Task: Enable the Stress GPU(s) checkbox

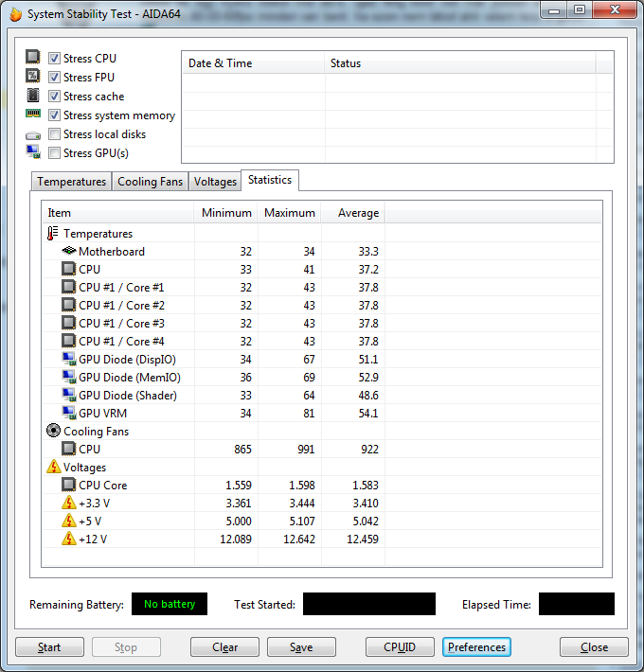Action: 54,153
